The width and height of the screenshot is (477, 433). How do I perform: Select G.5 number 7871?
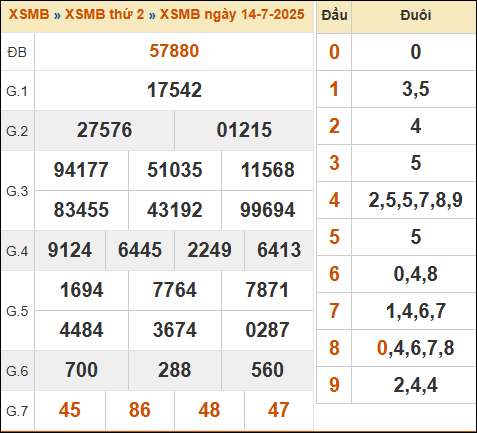267,290
